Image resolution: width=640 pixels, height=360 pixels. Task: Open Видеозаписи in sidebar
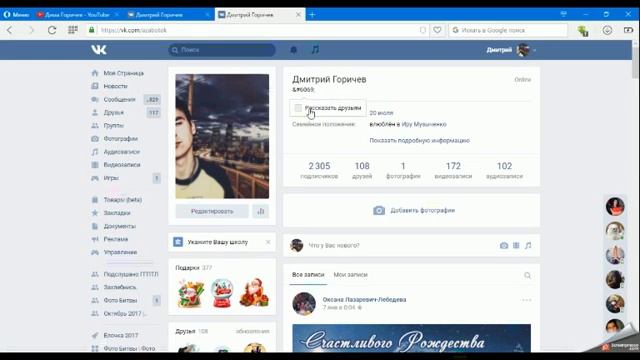tap(122, 164)
